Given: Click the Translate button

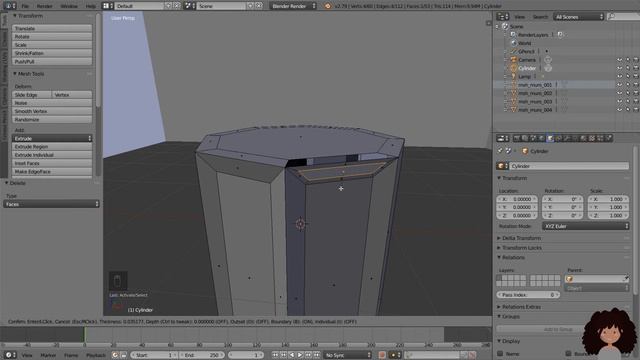Looking at the screenshot, I should click(52, 28).
